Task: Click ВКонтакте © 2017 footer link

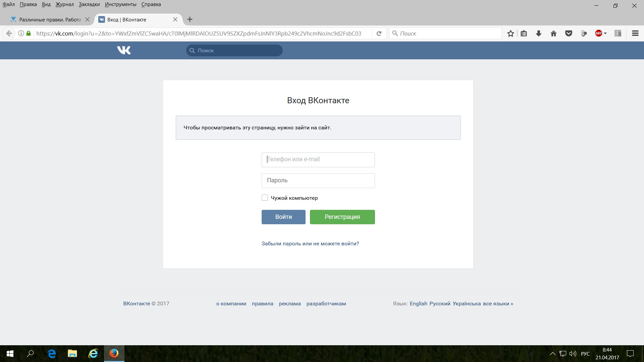Action: pyautogui.click(x=146, y=304)
